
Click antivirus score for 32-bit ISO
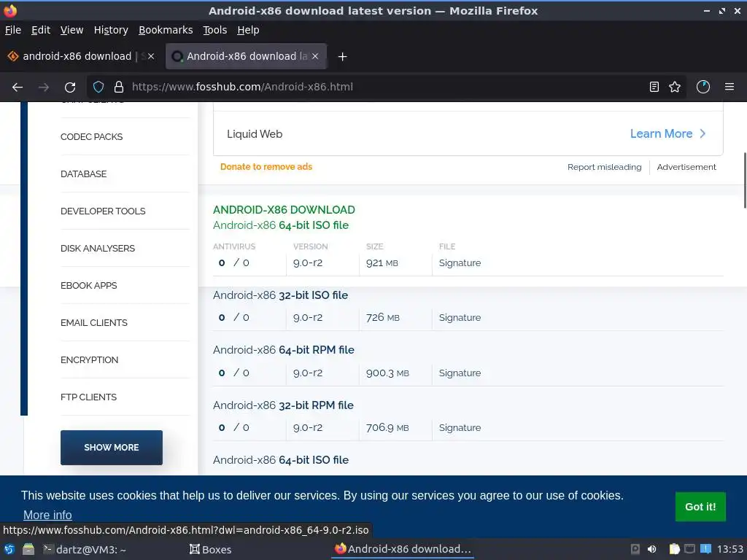point(233,318)
